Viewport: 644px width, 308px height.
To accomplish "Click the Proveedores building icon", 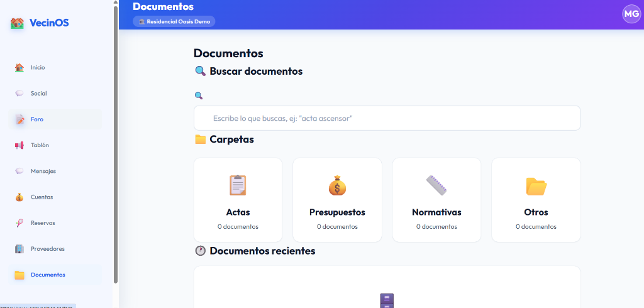I will tap(19, 249).
